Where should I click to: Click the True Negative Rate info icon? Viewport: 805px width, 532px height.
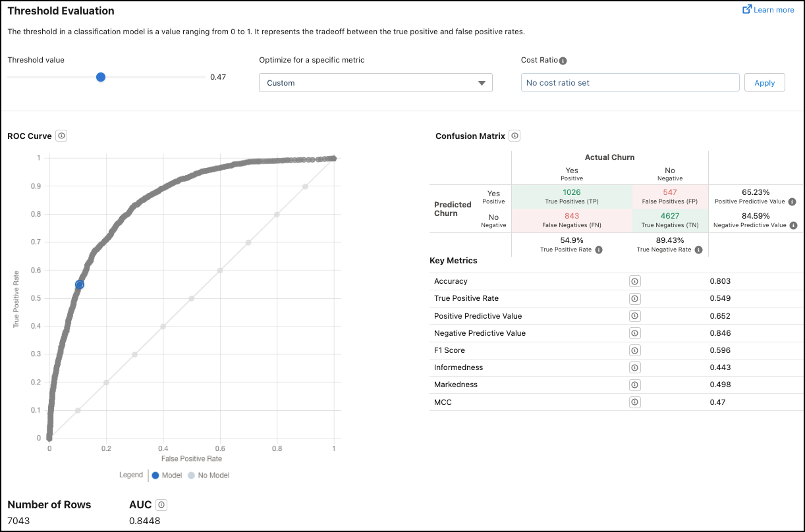[698, 250]
